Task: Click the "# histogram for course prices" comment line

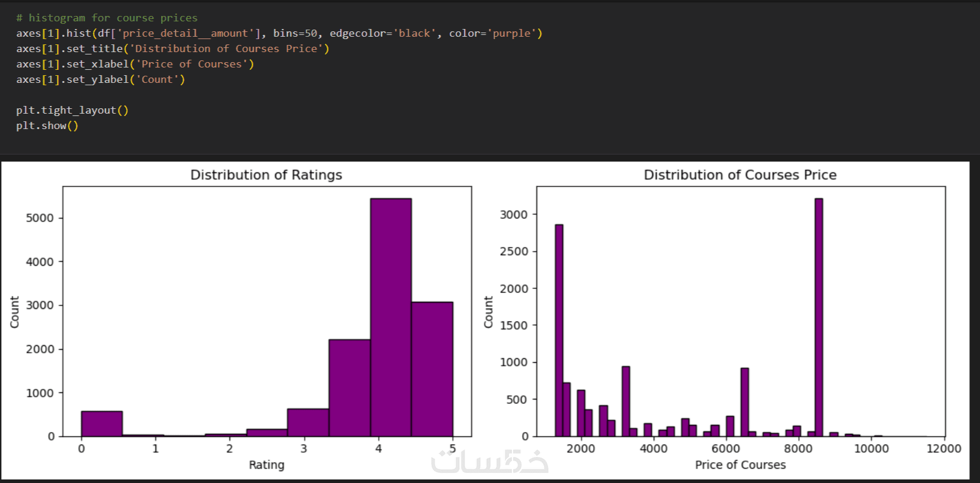Action: click(107, 18)
